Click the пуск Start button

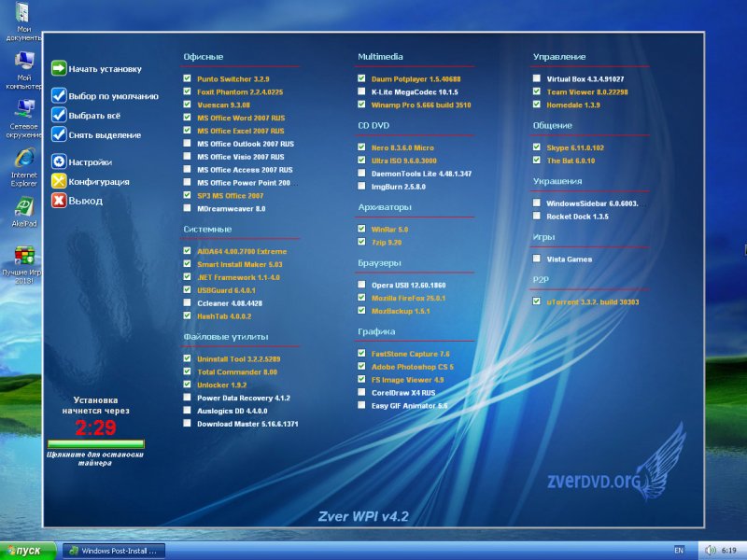(x=28, y=551)
